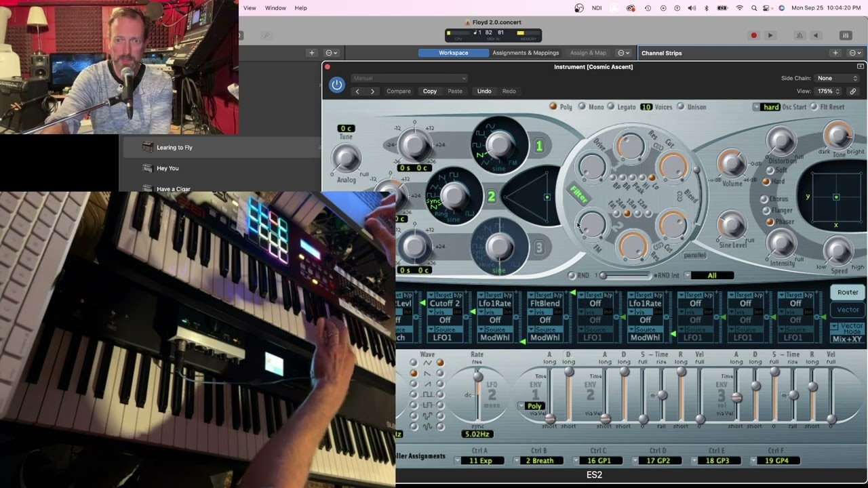This screenshot has height=488, width=868.
Task: Toggle Oscillator 2 on/off button
Action: point(491,197)
